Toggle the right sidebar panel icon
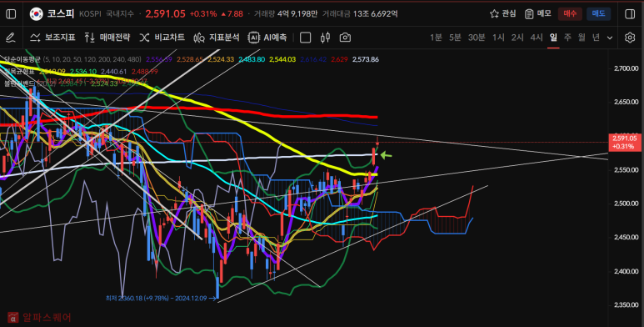644x327 pixels. coord(630,14)
